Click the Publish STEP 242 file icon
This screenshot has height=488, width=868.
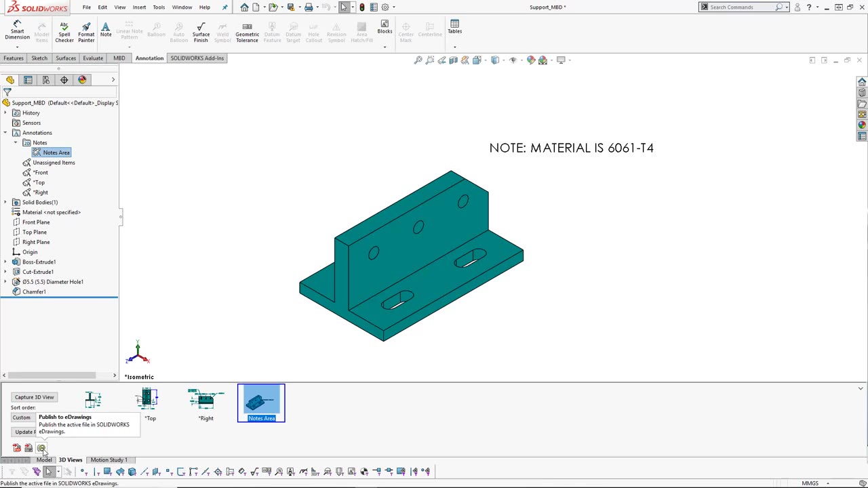(28, 448)
